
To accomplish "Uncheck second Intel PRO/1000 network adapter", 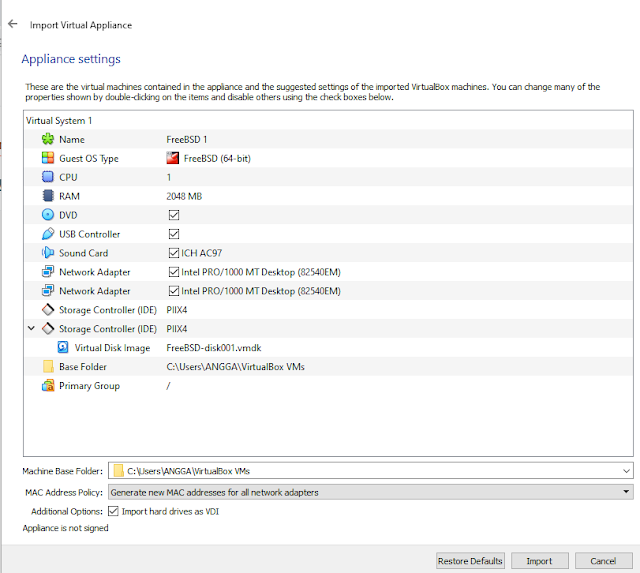I will pyautogui.click(x=174, y=291).
